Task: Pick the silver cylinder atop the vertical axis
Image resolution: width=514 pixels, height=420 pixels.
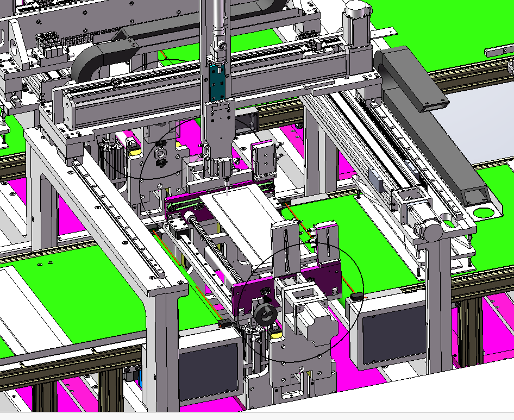Action: [220, 16]
